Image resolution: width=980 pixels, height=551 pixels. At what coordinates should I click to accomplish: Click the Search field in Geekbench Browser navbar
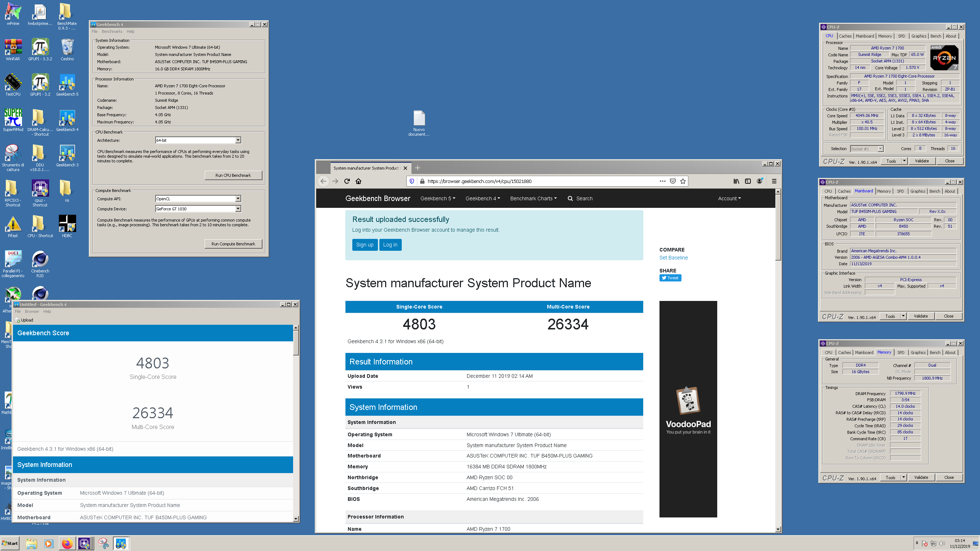pos(580,198)
